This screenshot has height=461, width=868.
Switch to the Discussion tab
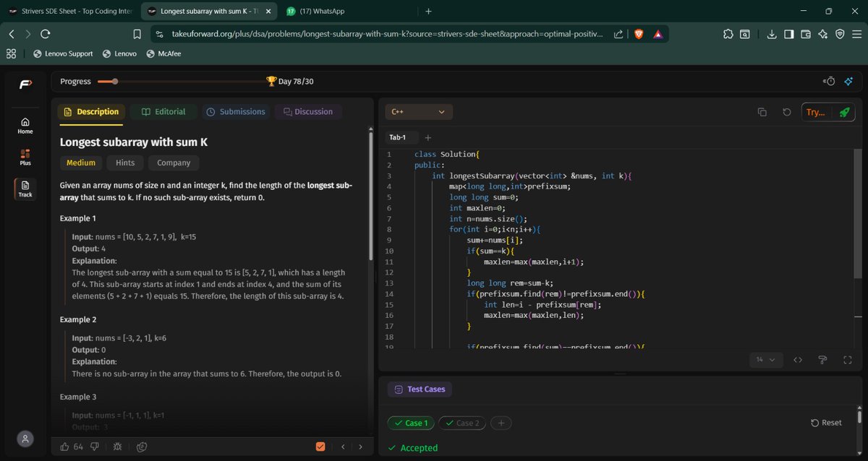(309, 112)
